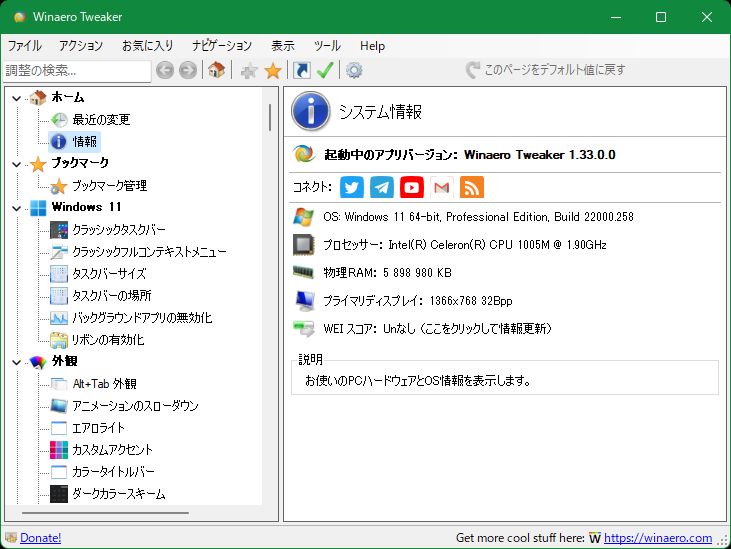
Task: Select タスクバーサイズ in the tree
Action: pyautogui.click(x=109, y=274)
